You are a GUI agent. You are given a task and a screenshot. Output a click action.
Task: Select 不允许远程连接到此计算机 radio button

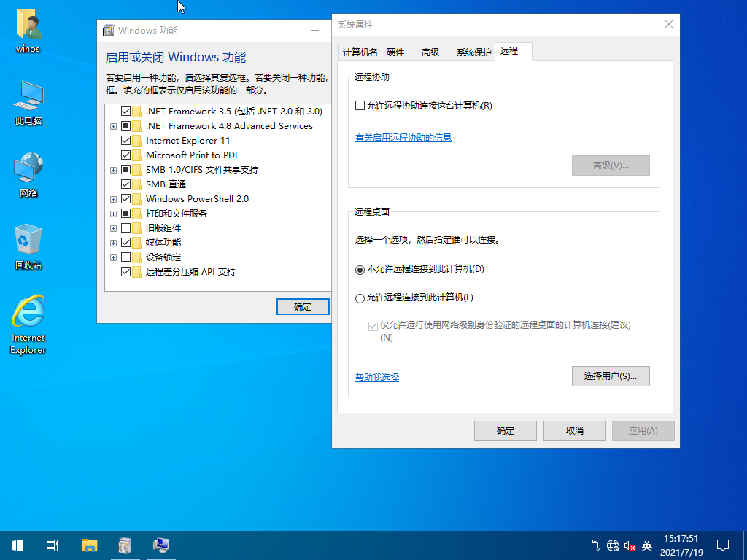pyautogui.click(x=360, y=270)
